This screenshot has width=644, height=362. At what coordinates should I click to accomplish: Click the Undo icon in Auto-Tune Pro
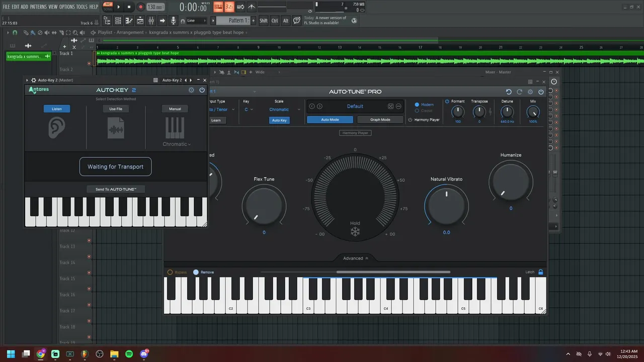pos(509,92)
